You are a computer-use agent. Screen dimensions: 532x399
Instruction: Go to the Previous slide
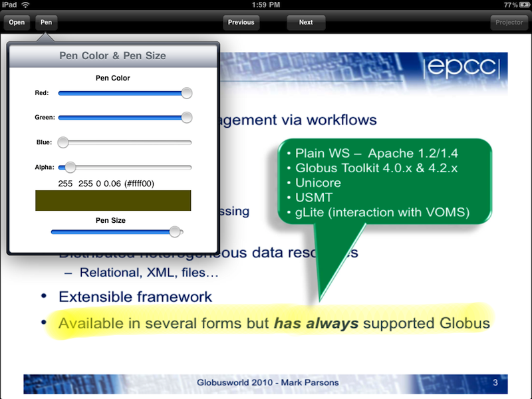pyautogui.click(x=241, y=22)
